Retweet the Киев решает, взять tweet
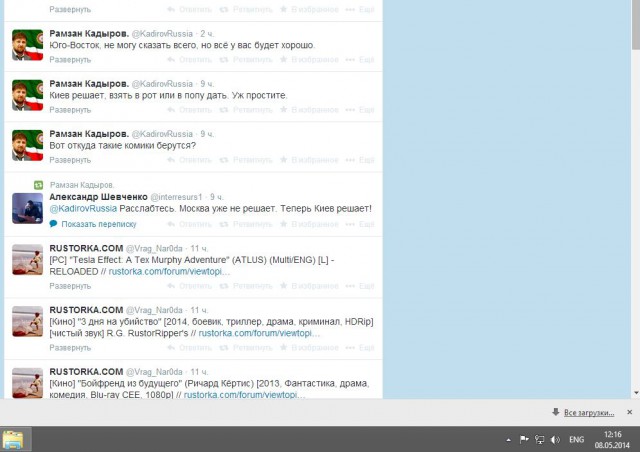This screenshot has width=640, height=452. coord(246,110)
